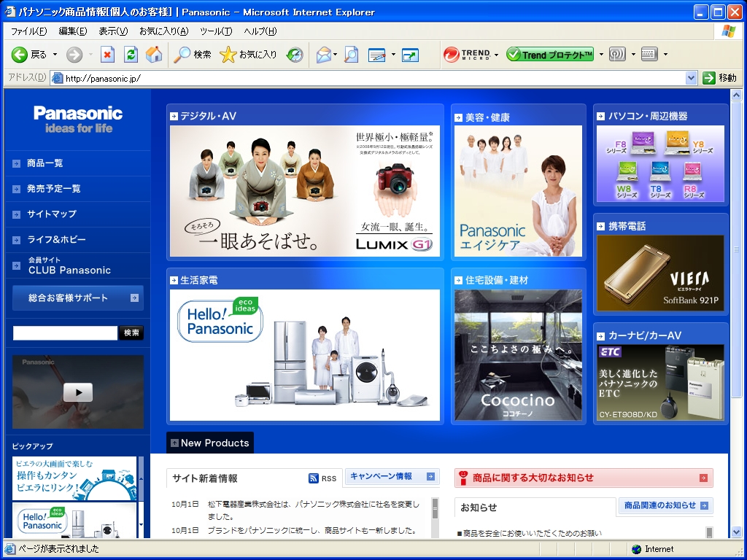Image resolution: width=747 pixels, height=560 pixels.
Task: Click the Trend プロテクト green button
Action: click(550, 55)
